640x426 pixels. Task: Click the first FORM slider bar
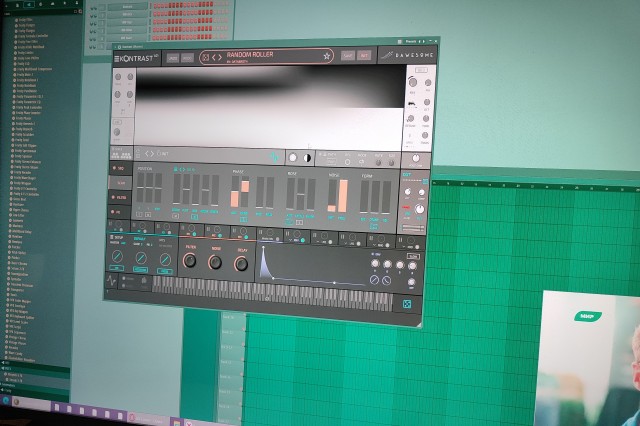364,197
